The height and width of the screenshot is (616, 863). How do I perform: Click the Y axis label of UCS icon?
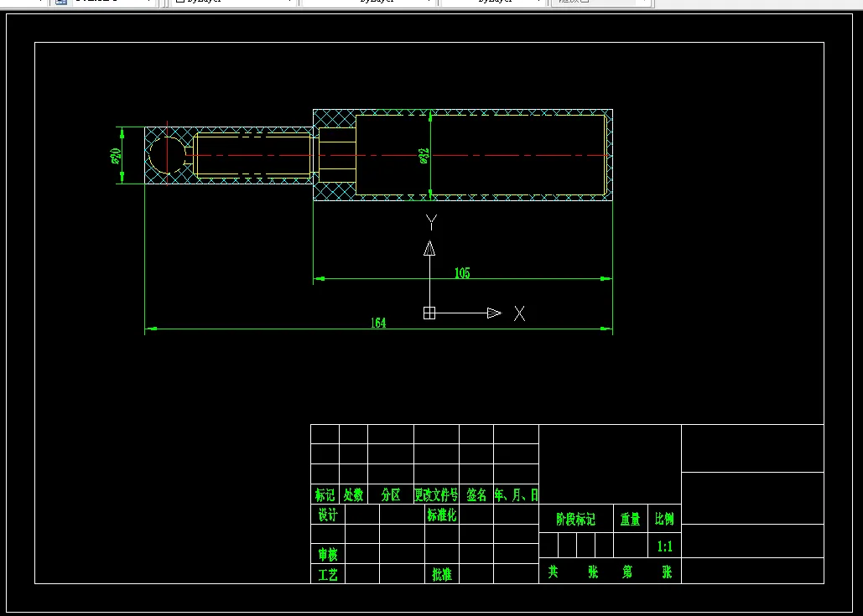coord(431,222)
